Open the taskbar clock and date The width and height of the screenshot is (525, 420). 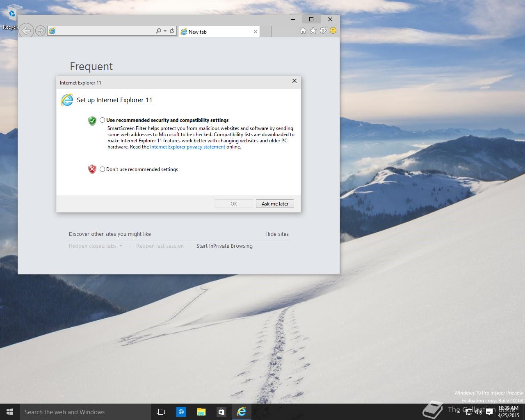coord(509,412)
